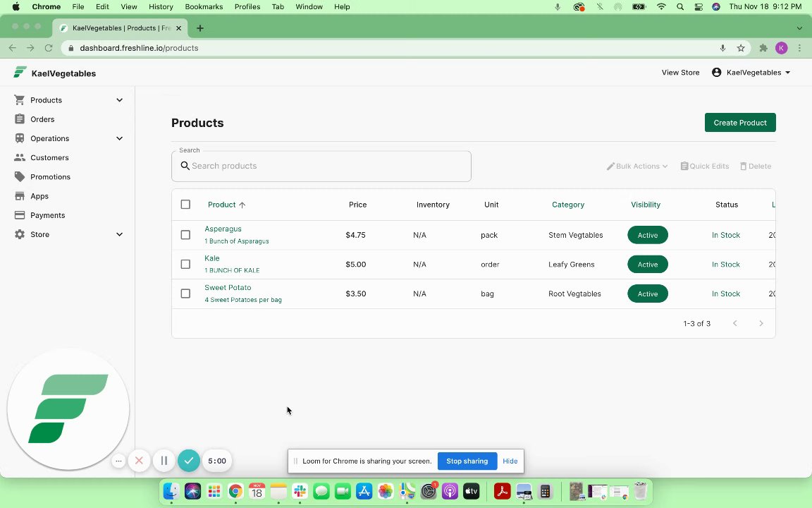
Task: Finish Loom recording with the checkmark button
Action: (188, 461)
